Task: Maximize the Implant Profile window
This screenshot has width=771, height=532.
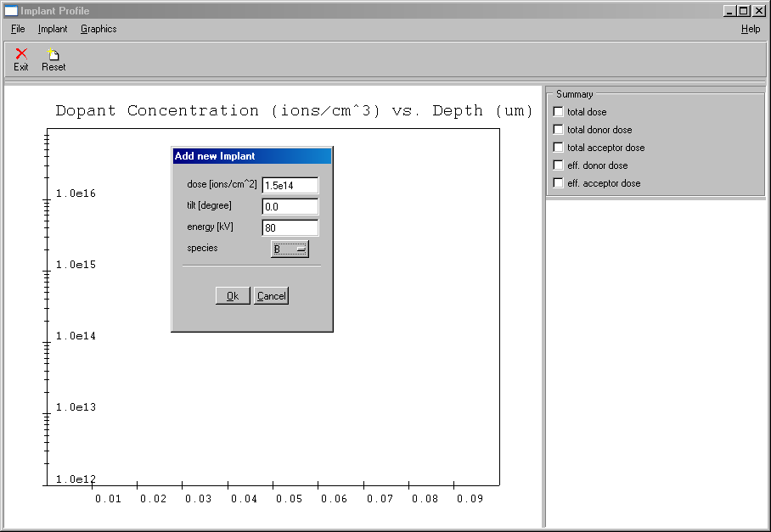Action: [x=744, y=11]
